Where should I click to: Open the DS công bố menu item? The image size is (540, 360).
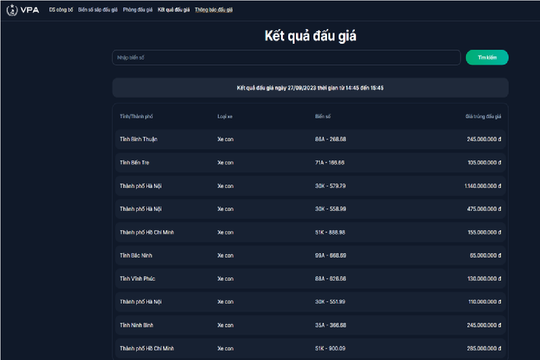click(x=61, y=10)
